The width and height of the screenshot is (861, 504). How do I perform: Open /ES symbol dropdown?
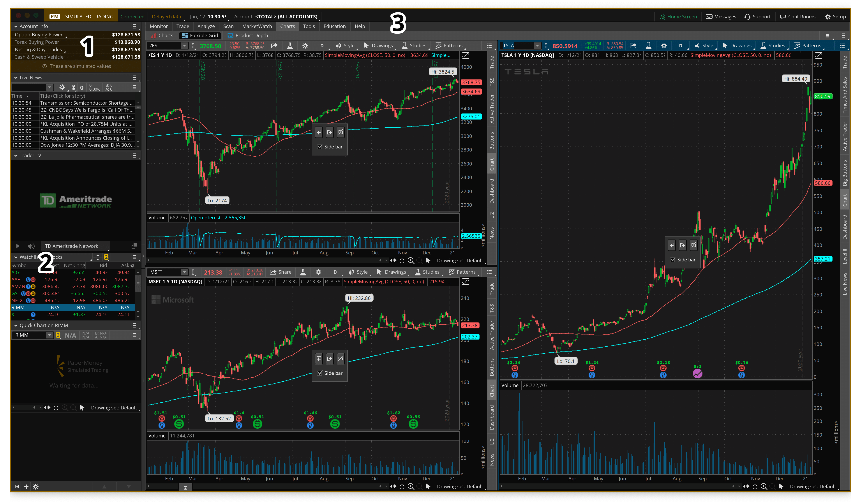184,46
